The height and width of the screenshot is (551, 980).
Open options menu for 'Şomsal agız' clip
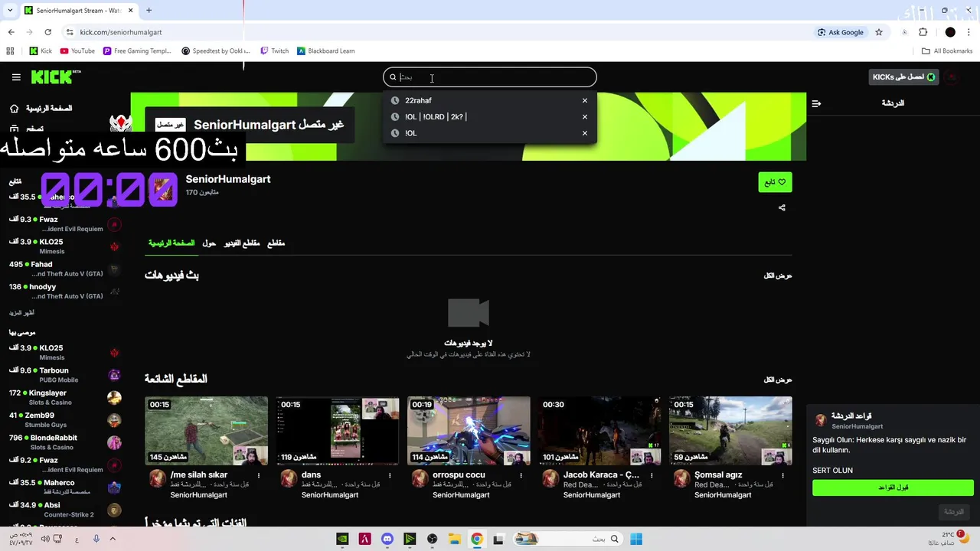pyautogui.click(x=783, y=475)
